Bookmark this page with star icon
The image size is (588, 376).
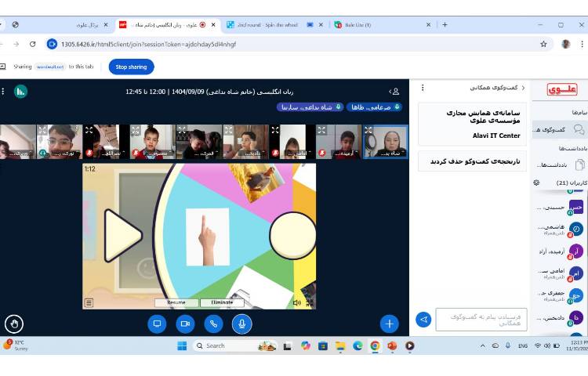click(x=543, y=44)
